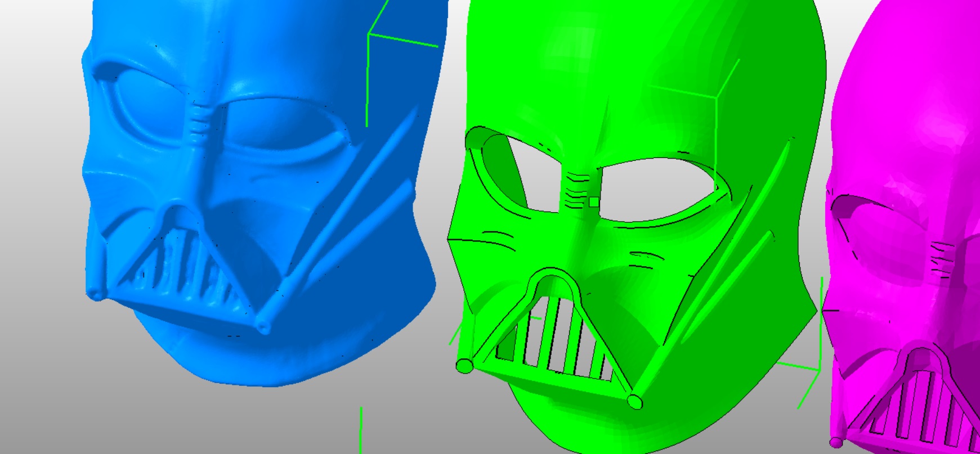Viewport: 980px width, 454px height.
Task: Click the small square marker between green mask eyes
Action: click(x=594, y=202)
